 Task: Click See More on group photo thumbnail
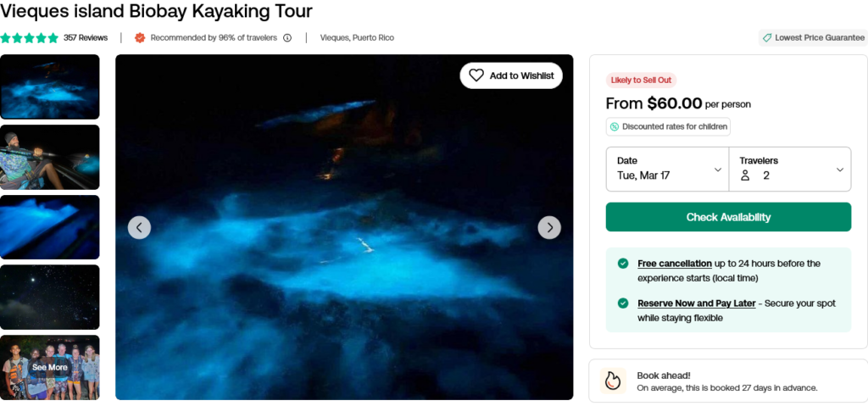coord(50,367)
